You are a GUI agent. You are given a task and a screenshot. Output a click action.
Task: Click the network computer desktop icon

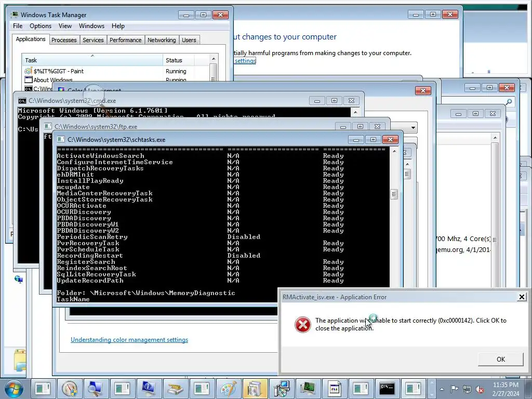tap(19, 279)
